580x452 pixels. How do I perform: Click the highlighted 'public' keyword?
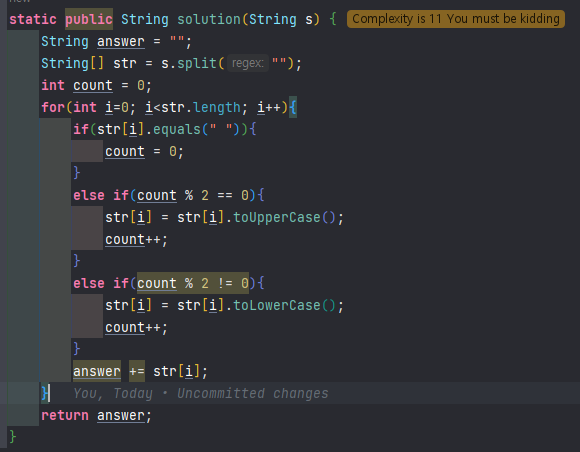coord(89,19)
